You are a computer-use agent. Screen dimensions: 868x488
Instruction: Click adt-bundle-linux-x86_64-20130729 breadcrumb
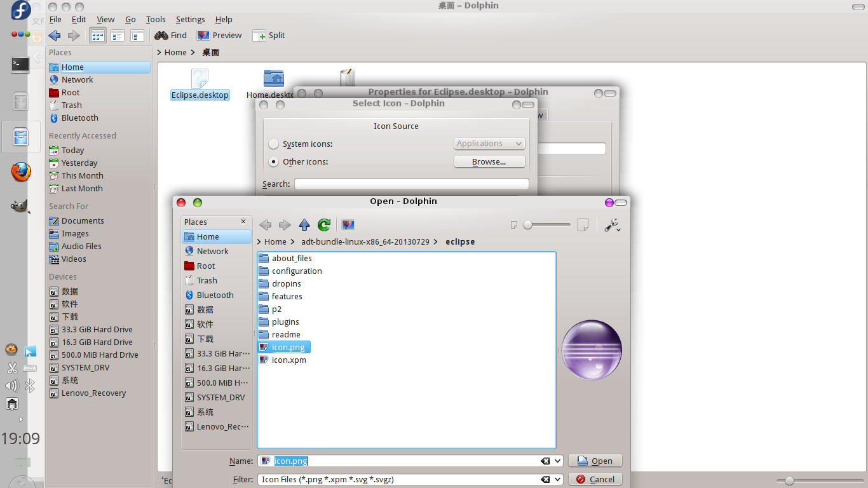tap(365, 241)
